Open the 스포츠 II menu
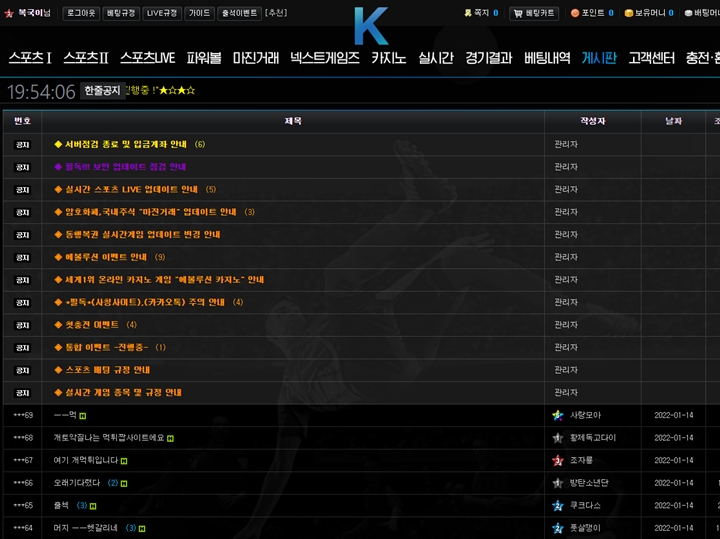720x539 pixels. click(x=86, y=58)
